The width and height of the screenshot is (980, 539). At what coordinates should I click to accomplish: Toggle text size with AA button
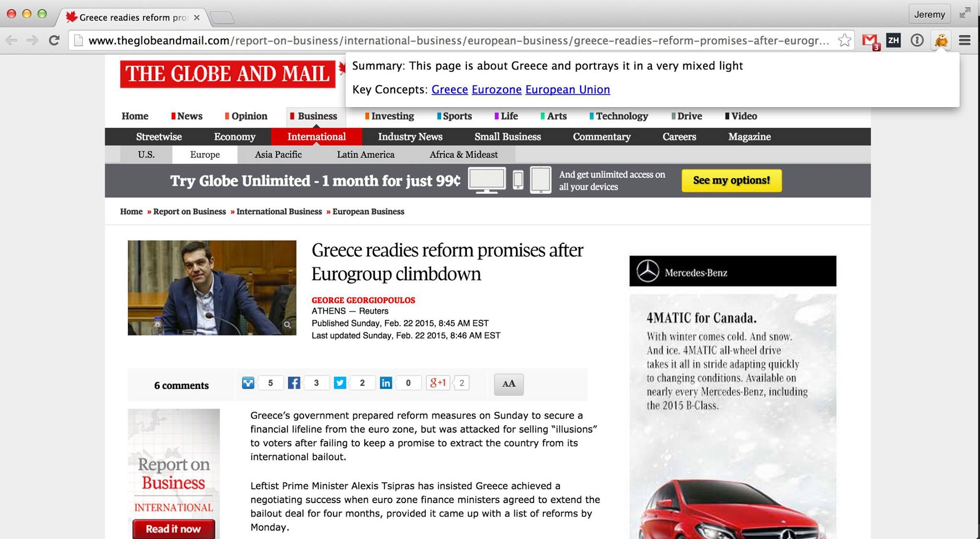tap(509, 384)
